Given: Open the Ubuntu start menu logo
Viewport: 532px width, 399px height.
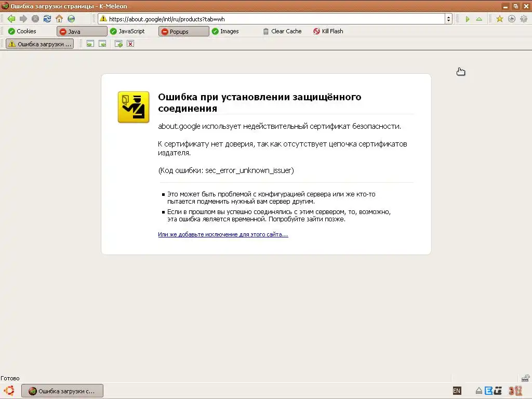Looking at the screenshot, I should pyautogui.click(x=9, y=391).
